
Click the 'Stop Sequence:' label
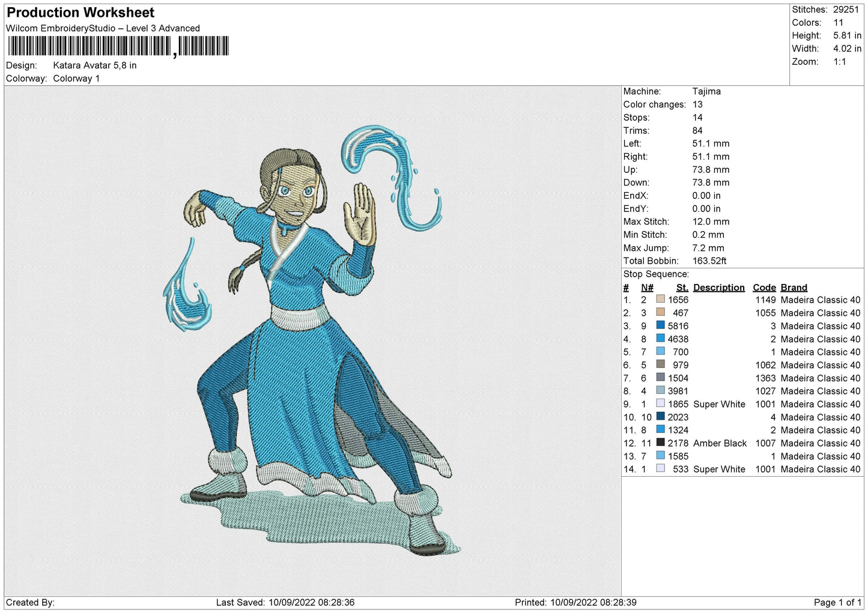pos(656,274)
